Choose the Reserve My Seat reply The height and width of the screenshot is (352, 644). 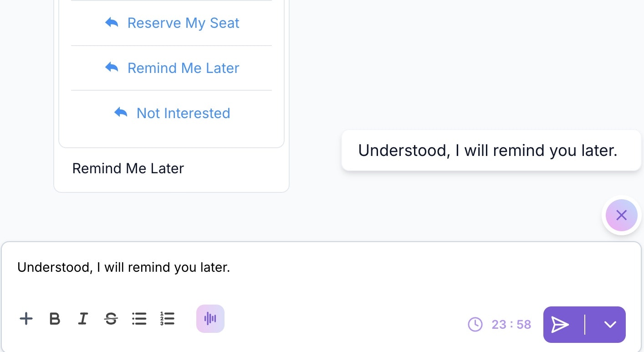point(172,23)
